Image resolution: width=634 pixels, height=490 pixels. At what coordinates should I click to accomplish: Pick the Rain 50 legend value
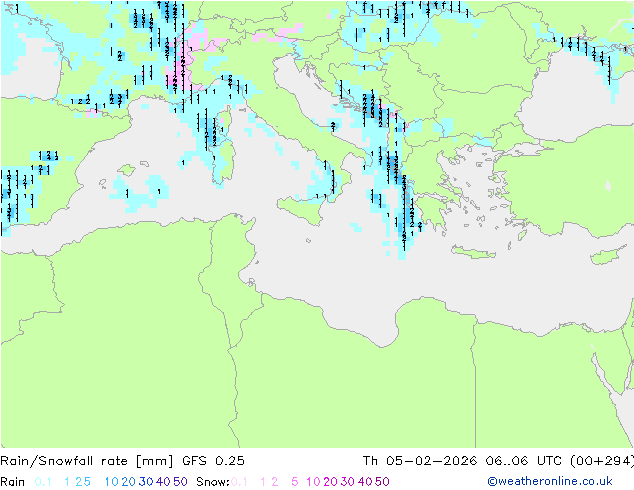point(180,482)
